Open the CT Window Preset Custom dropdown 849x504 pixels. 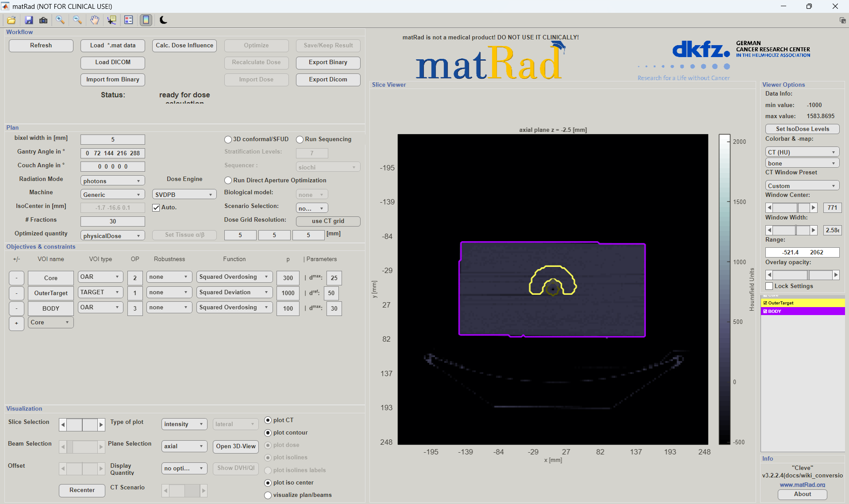802,186
